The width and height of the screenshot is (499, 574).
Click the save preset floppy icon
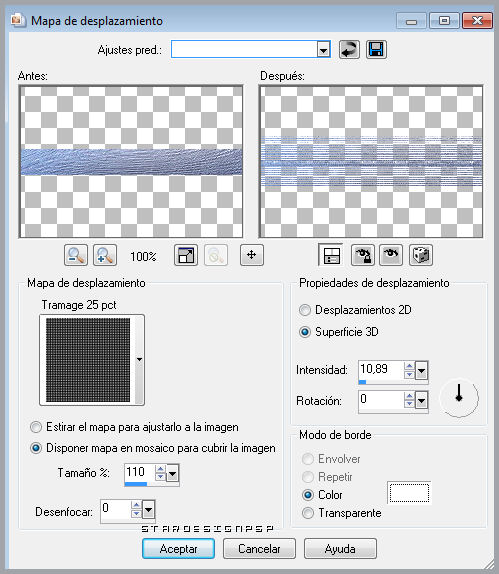(376, 49)
